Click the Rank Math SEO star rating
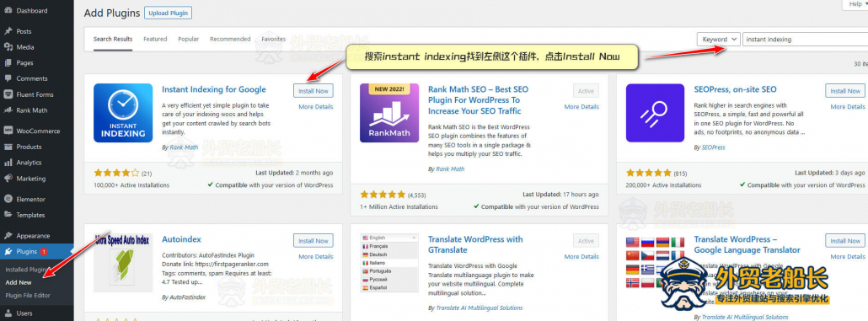 pos(383,195)
